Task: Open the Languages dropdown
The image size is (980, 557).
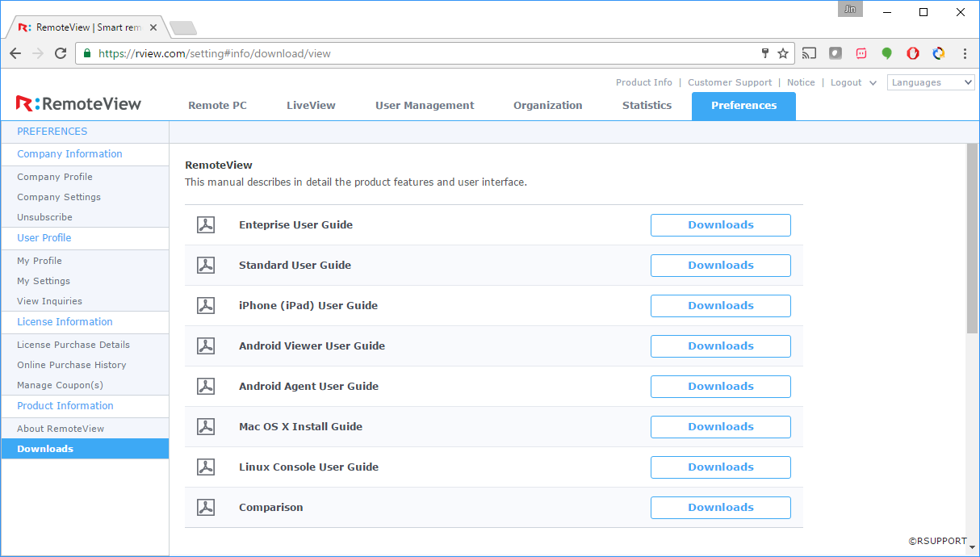Action: [x=931, y=82]
